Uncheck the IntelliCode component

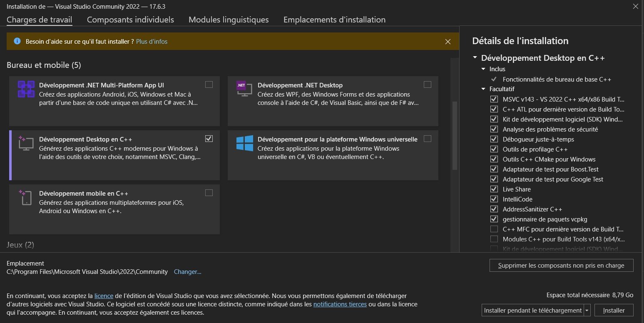[494, 199]
